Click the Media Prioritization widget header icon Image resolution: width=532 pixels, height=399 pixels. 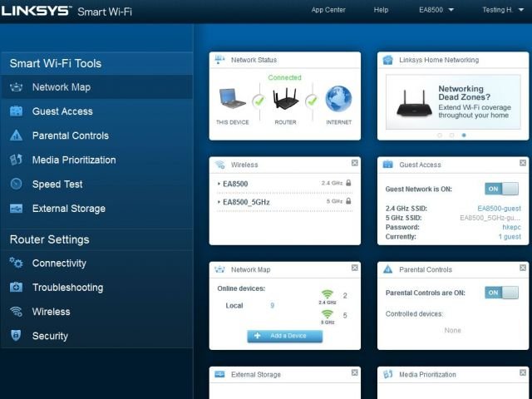click(388, 374)
